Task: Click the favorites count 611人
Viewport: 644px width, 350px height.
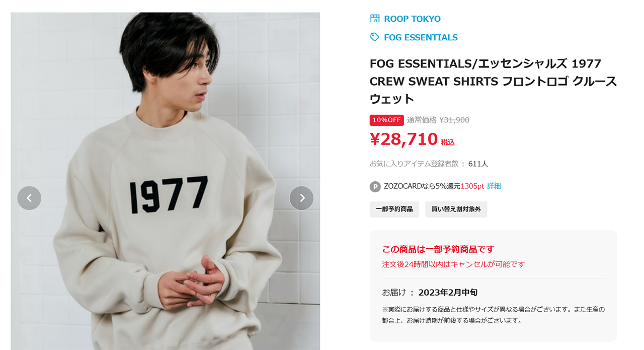Action: coord(478,164)
